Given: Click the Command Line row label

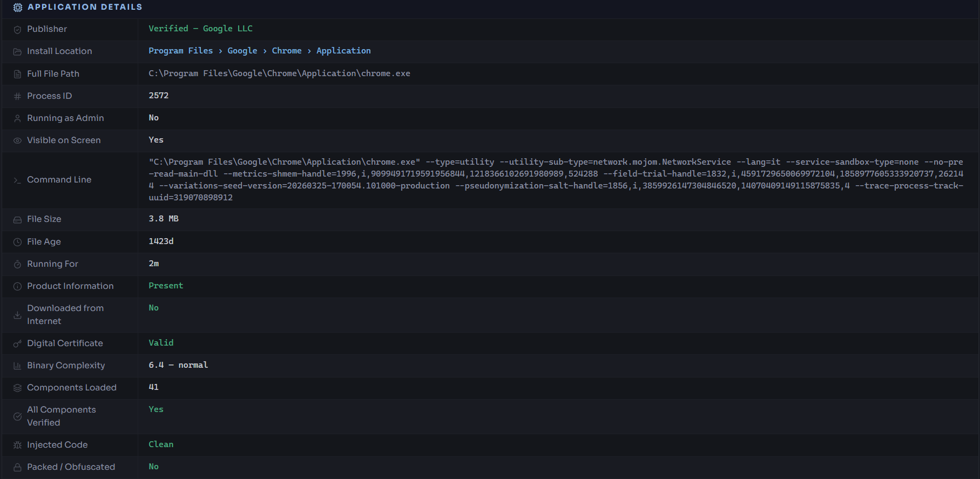Looking at the screenshot, I should (59, 180).
